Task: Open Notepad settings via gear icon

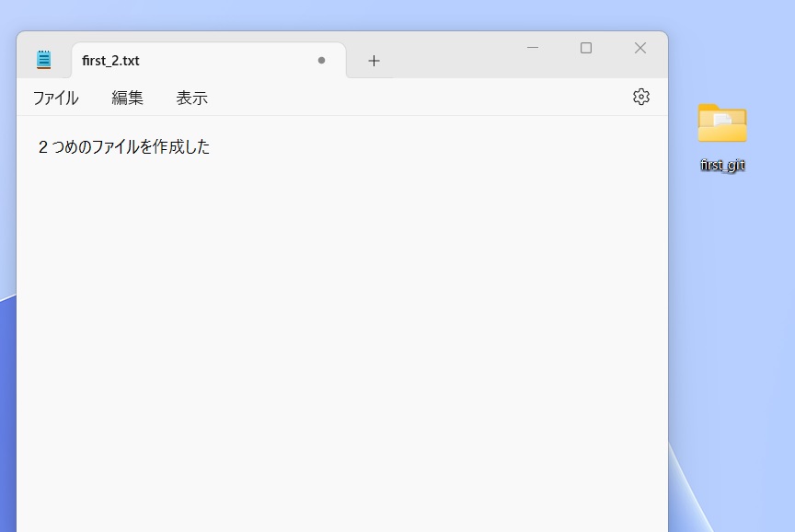Action: click(641, 97)
